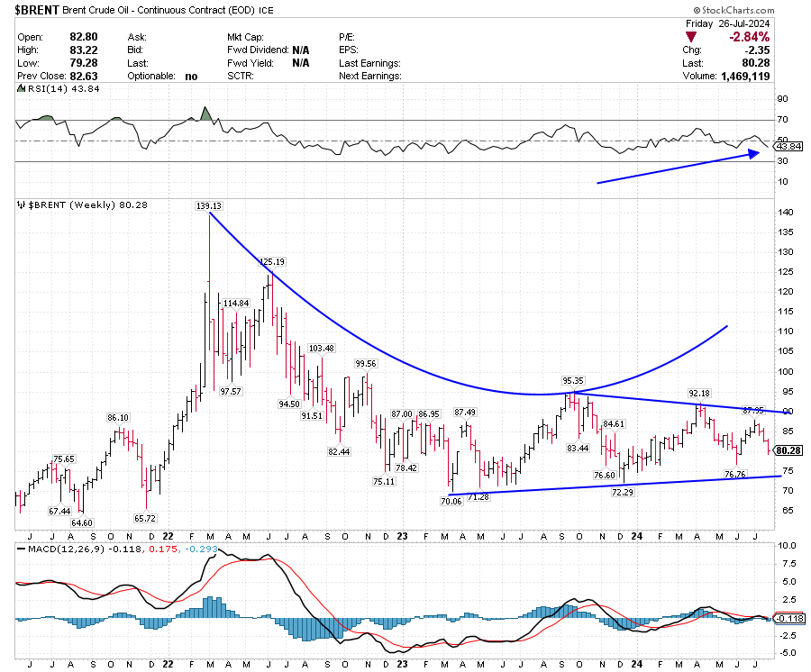Click the 86.10 price label
This screenshot has width=811, height=672.
tap(118, 418)
